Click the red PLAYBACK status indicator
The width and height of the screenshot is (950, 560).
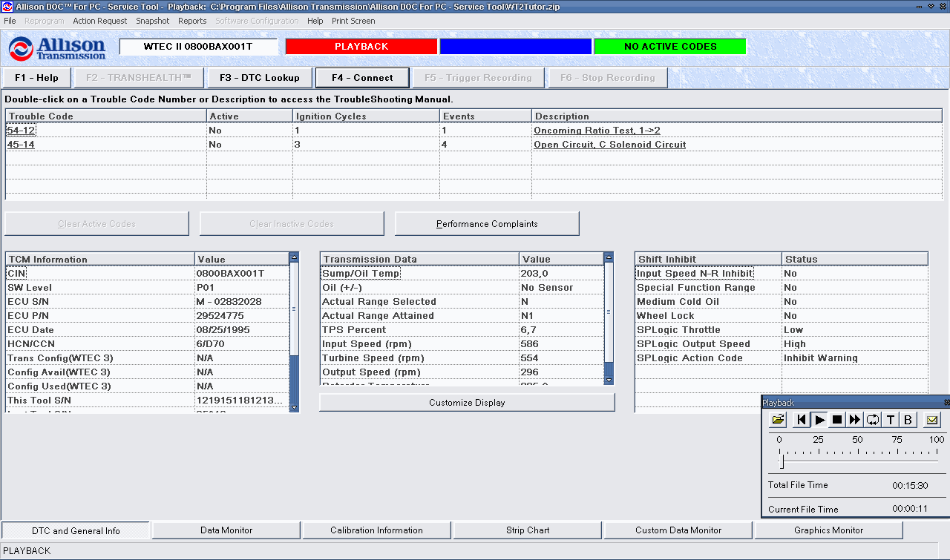[361, 47]
